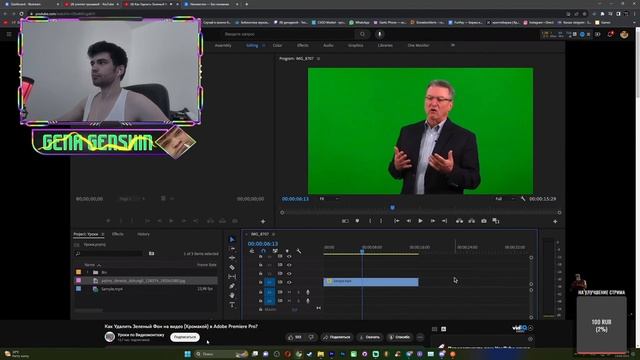The height and width of the screenshot is (360, 640).
Task: Click Mark Out button in Program monitor
Action: pyautogui.click(x=381, y=221)
